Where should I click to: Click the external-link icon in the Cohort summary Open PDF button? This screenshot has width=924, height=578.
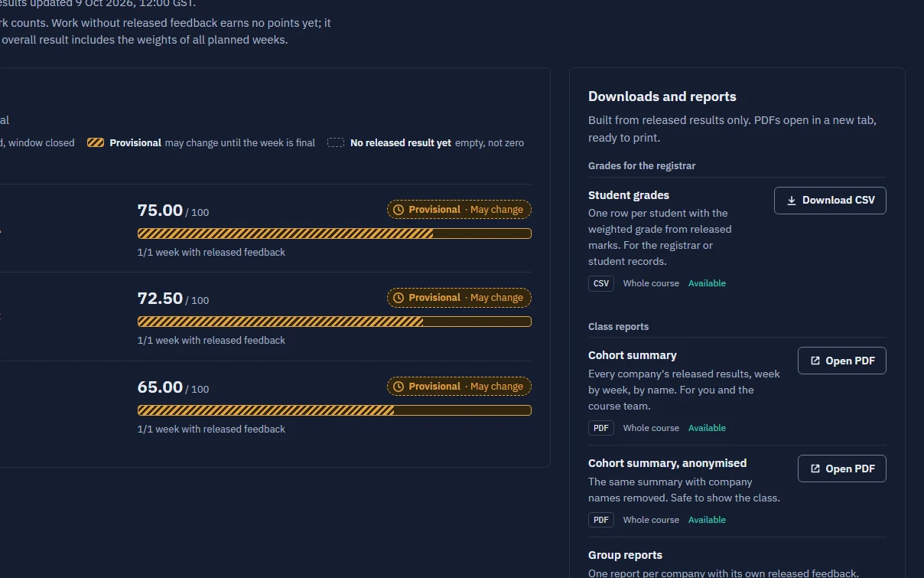(815, 361)
